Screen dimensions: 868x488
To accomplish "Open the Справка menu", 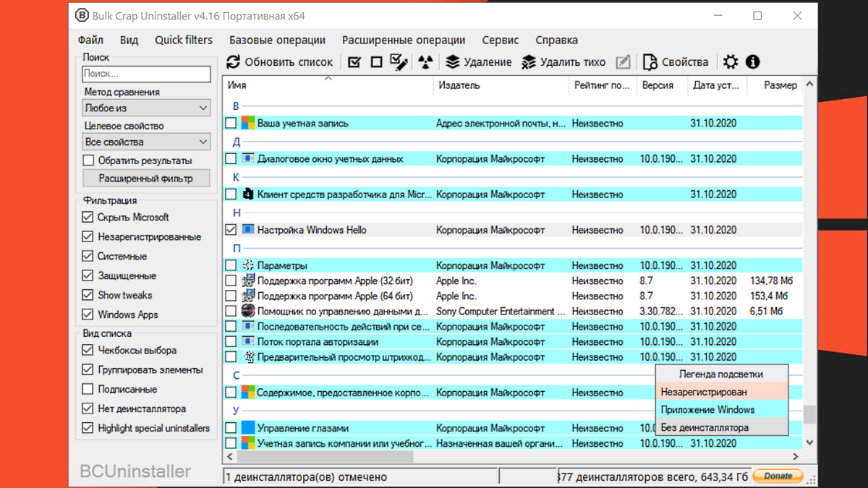I will (x=556, y=40).
